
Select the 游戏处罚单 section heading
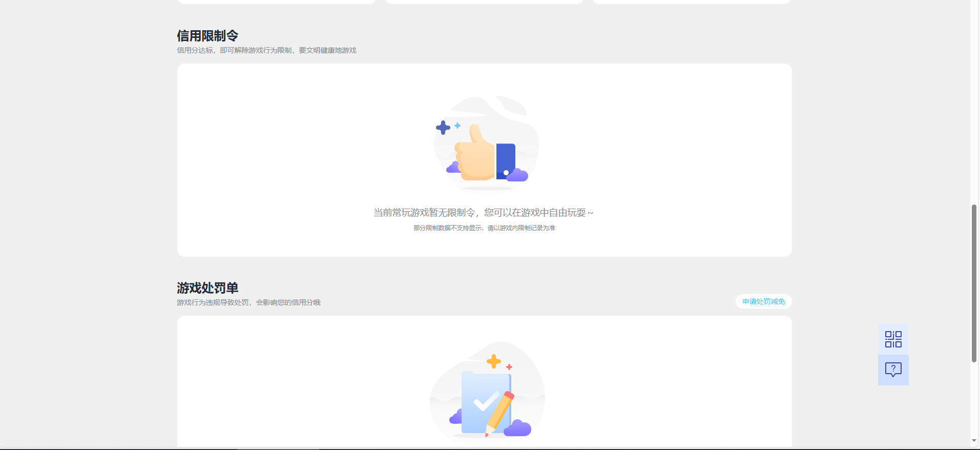207,288
